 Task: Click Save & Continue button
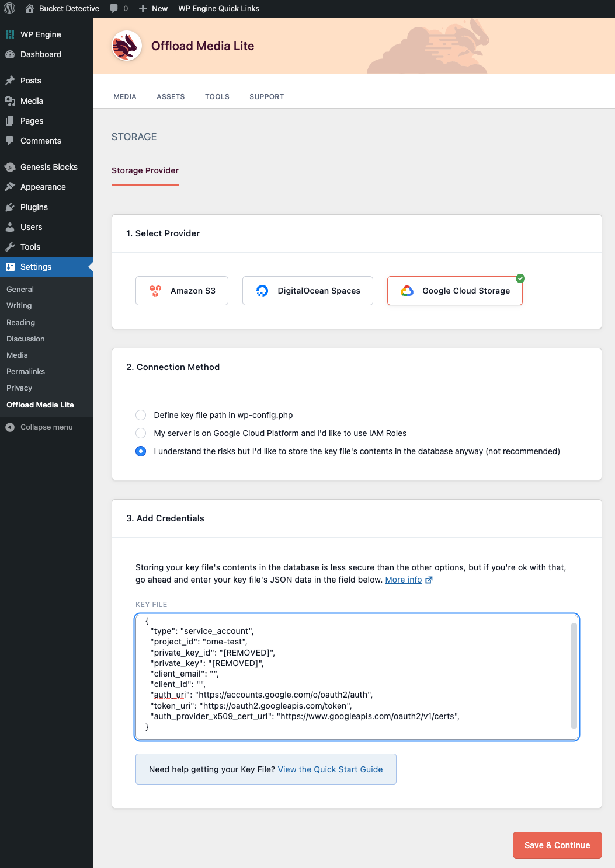[x=557, y=845]
